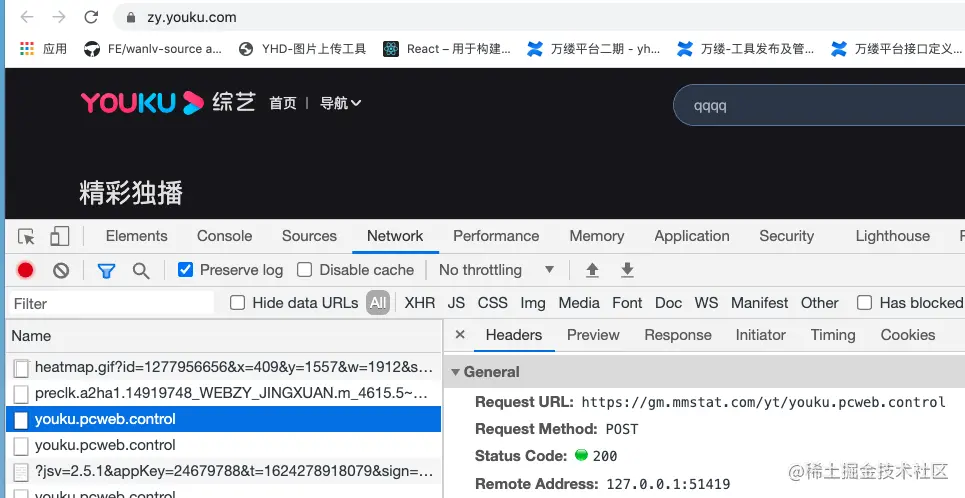Toggle the device toolbar icon
The image size is (965, 498).
click(x=59, y=236)
